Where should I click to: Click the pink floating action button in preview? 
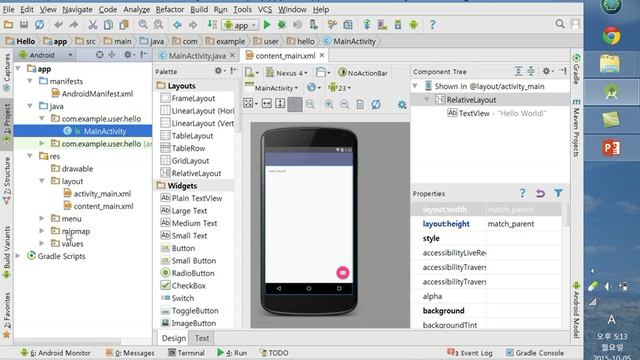tap(342, 272)
